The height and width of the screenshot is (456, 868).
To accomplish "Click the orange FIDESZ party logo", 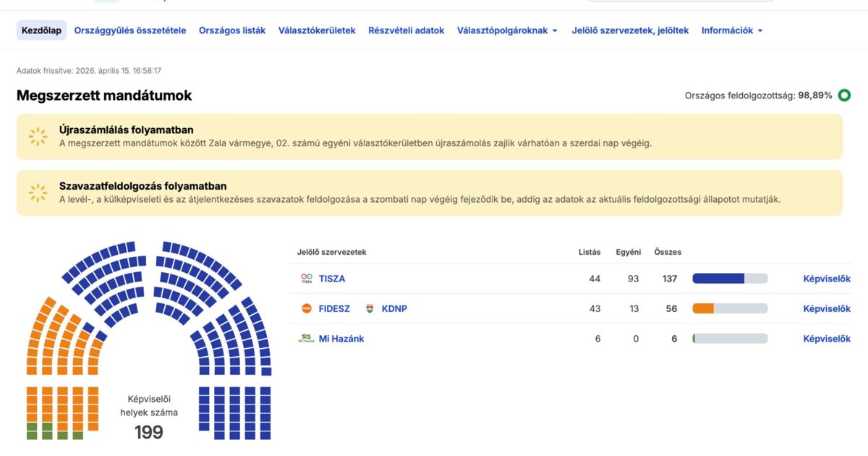I will coord(307,308).
